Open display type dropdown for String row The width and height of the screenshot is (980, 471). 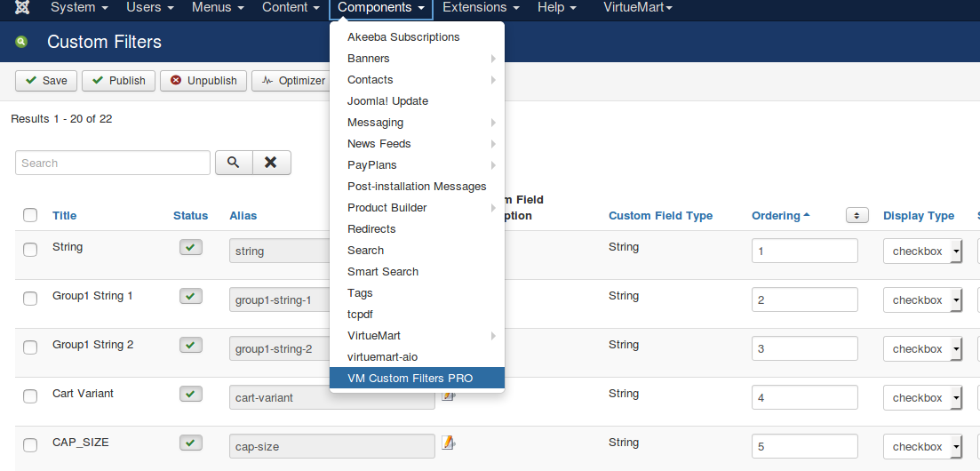(x=922, y=251)
